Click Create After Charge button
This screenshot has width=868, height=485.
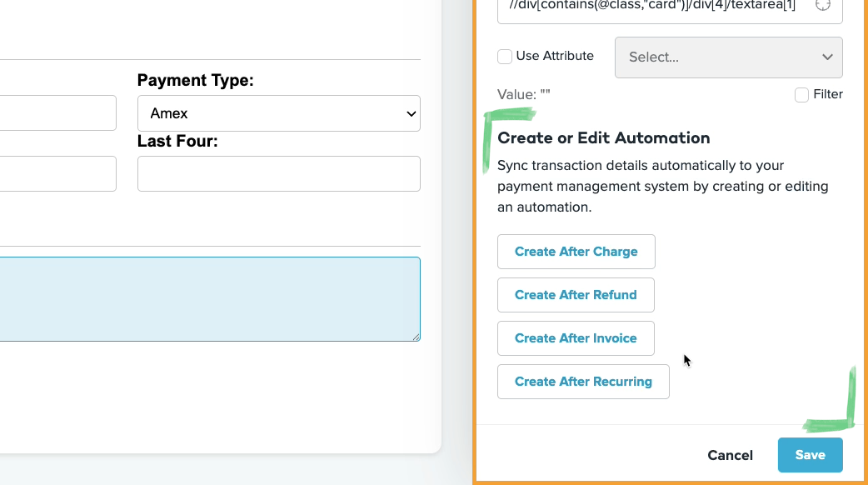pyautogui.click(x=576, y=252)
